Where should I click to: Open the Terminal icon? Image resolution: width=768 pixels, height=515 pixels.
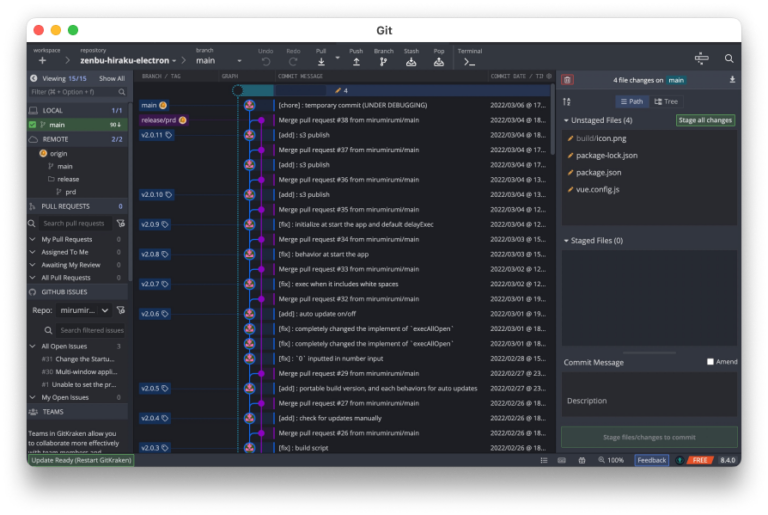tap(469, 62)
